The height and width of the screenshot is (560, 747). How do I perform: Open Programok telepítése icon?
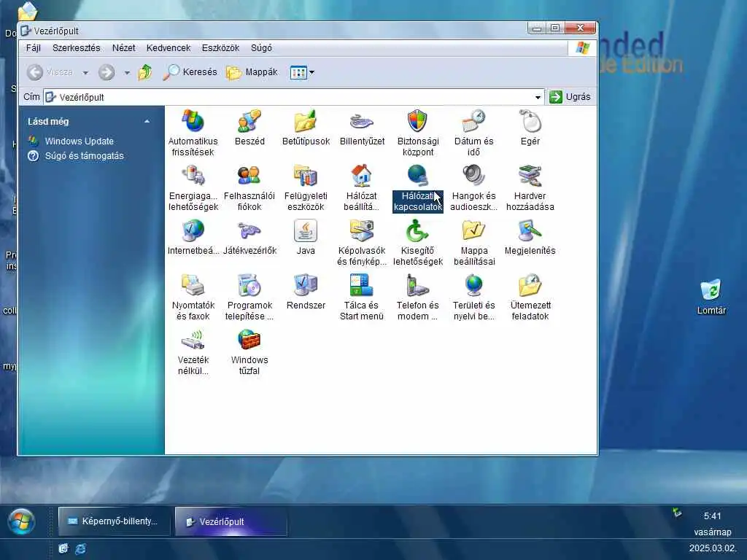pos(249,297)
